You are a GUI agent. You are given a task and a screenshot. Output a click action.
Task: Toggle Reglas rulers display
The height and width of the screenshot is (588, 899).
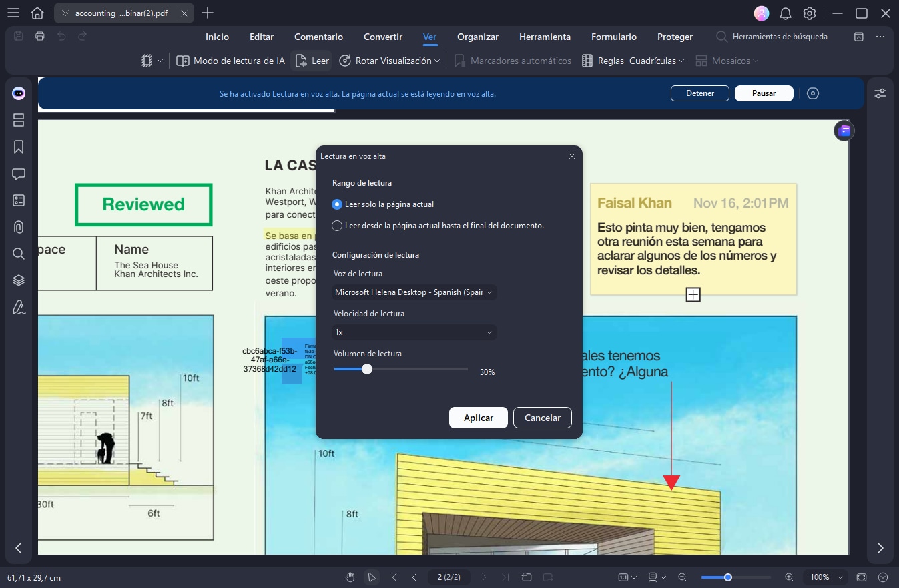click(603, 61)
